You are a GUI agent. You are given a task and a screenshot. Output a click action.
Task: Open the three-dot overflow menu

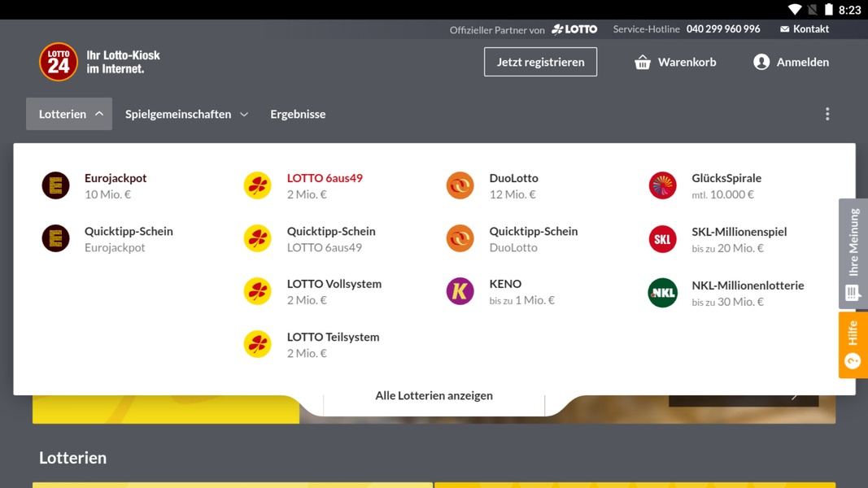827,114
